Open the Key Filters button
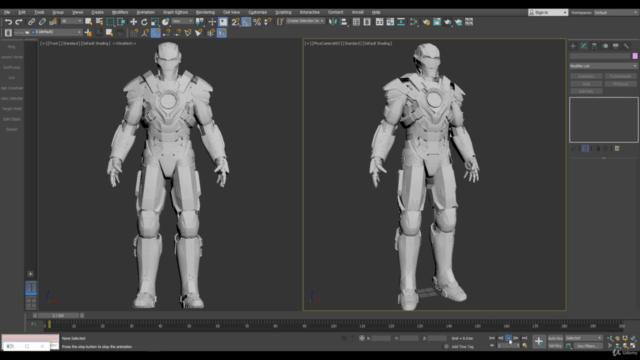This screenshot has height=360, width=640. pyautogui.click(x=588, y=346)
